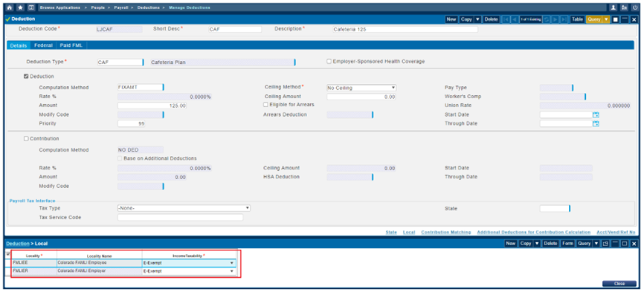Enable the Contribution checkbox

coord(26,139)
